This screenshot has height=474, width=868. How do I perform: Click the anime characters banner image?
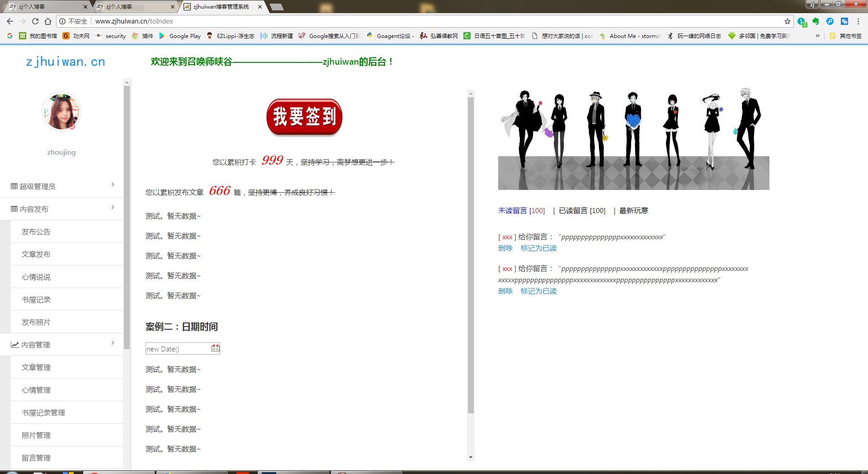tap(633, 139)
